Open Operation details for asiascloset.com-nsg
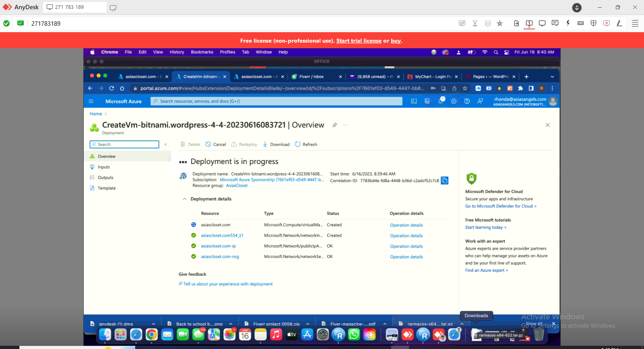This screenshot has height=349, width=644. (x=406, y=257)
